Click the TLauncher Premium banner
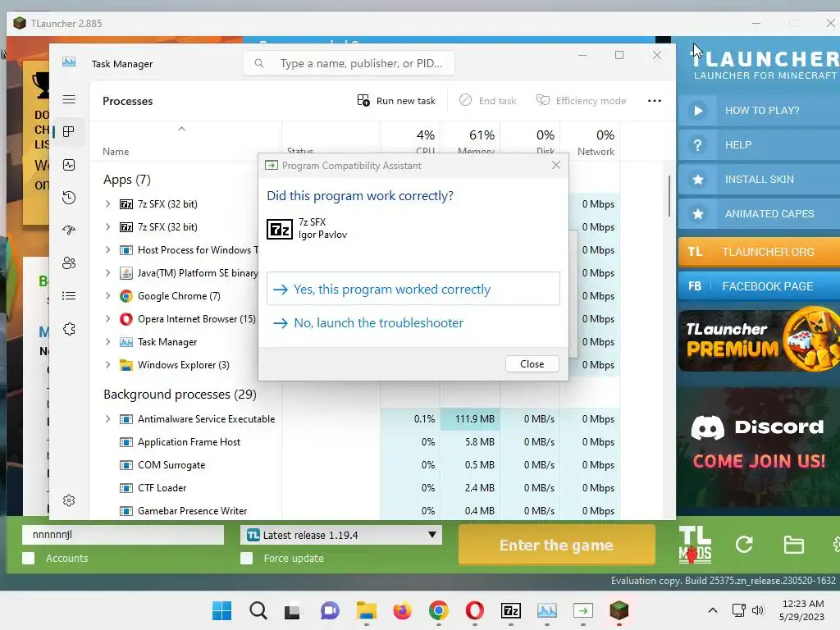The image size is (840, 630). point(759,340)
